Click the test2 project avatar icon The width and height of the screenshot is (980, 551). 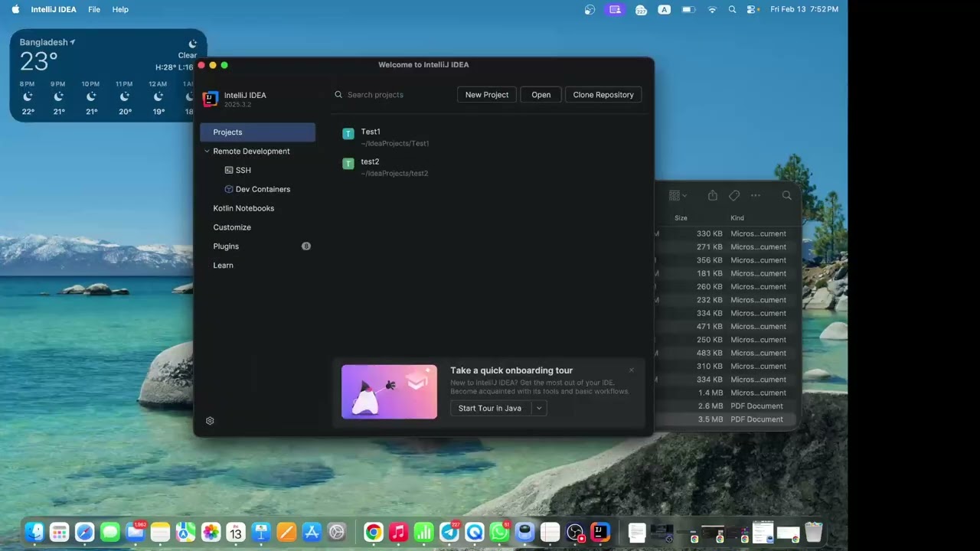(x=348, y=164)
